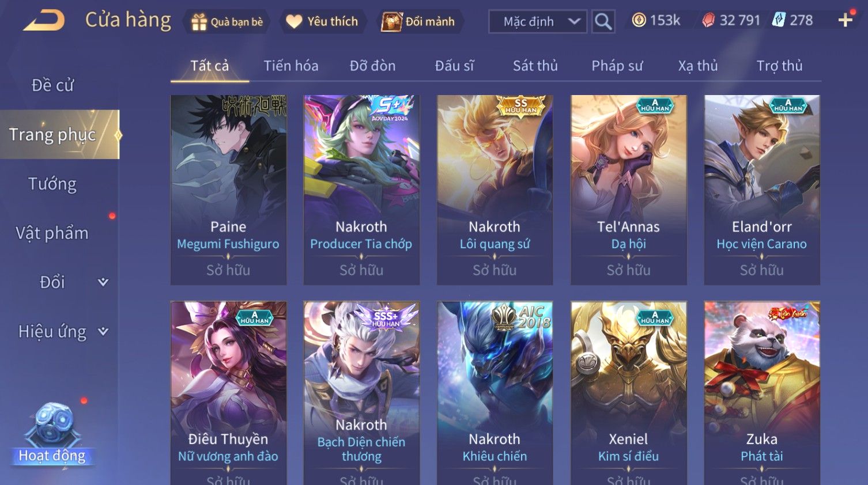Switch to the Tiến hóa tab
This screenshot has height=485, width=868.
pos(291,66)
